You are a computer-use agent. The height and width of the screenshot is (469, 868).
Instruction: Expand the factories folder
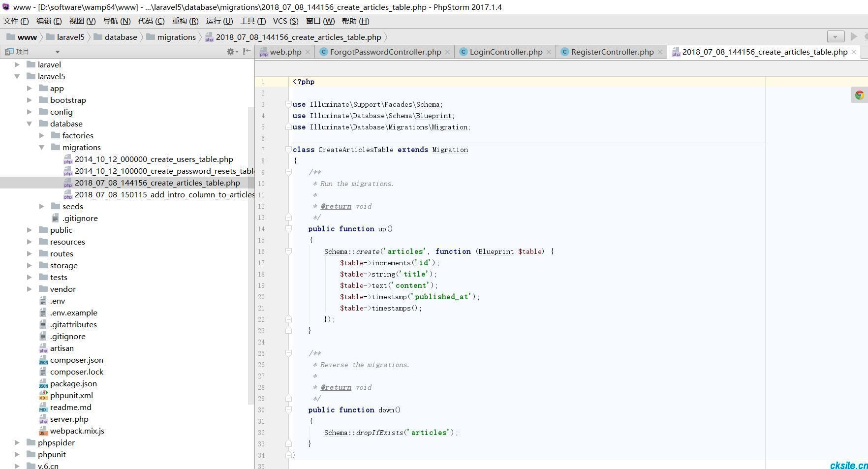(42, 135)
